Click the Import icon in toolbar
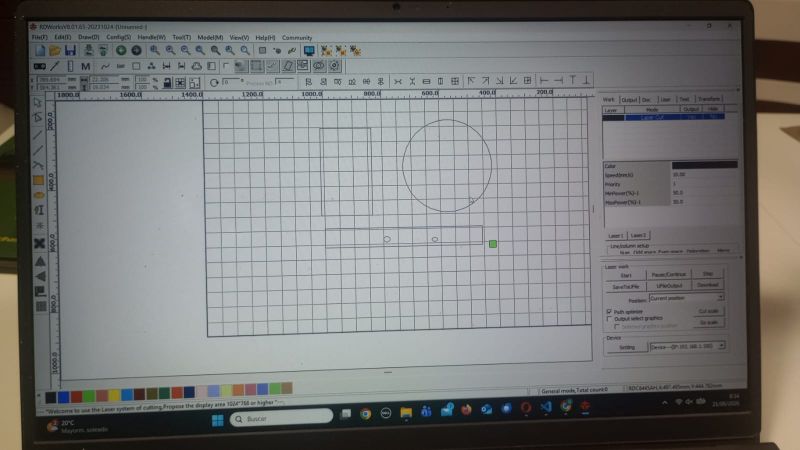The image size is (800, 450). (x=89, y=51)
